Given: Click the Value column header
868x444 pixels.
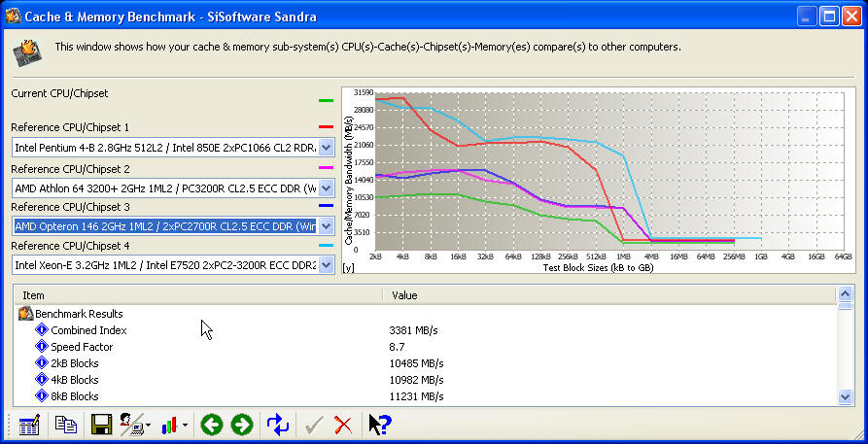Looking at the screenshot, I should coord(609,295).
